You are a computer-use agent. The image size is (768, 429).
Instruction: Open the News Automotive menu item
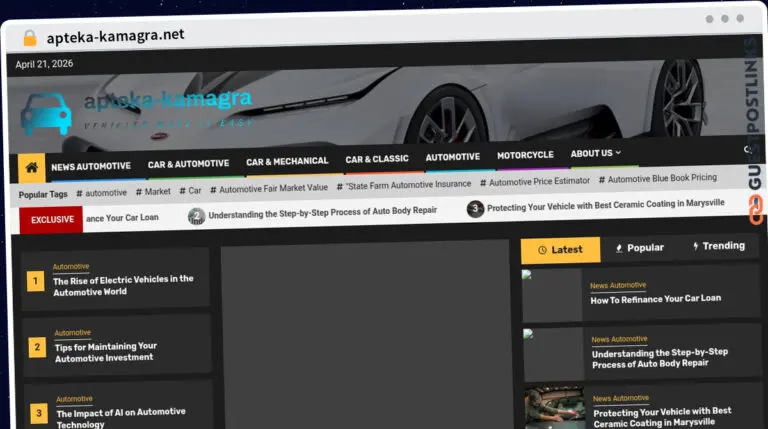(x=91, y=167)
